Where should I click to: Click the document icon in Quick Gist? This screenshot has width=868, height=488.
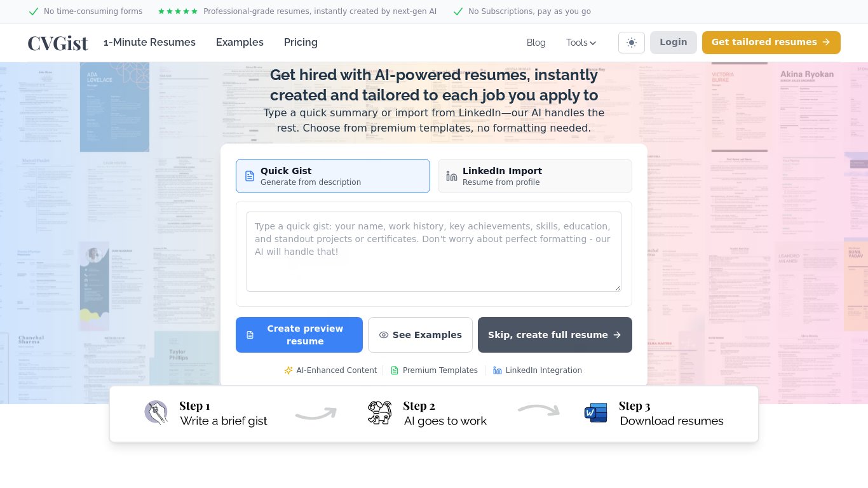250,176
